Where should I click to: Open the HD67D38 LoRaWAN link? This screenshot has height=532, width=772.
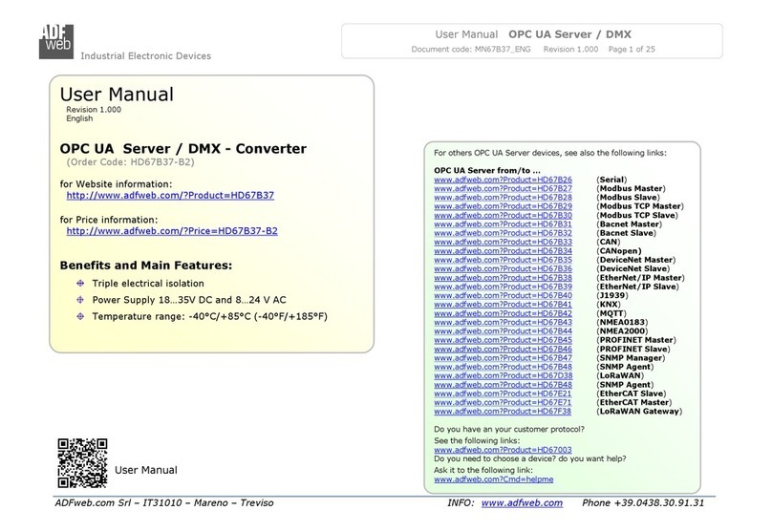click(x=503, y=375)
